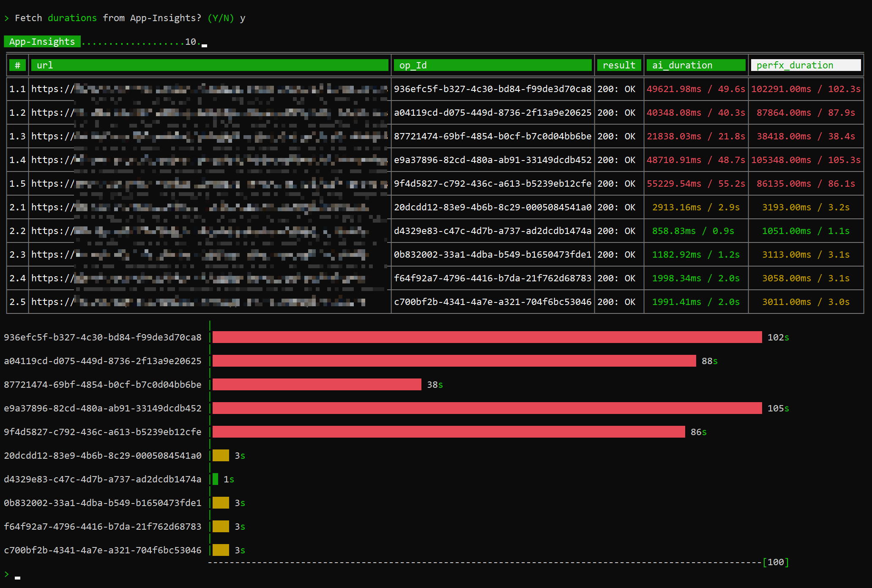Click the url column header
The height and width of the screenshot is (588, 872).
pyautogui.click(x=209, y=65)
